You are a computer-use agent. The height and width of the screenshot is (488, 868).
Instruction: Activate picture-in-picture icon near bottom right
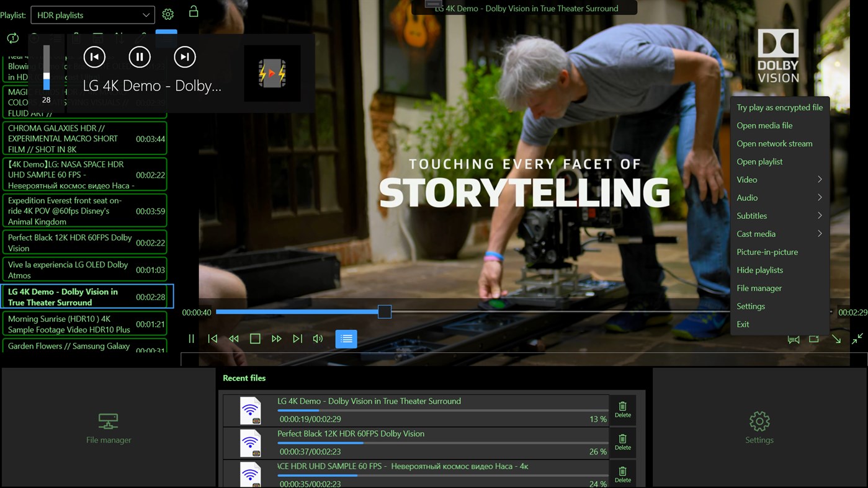click(813, 339)
